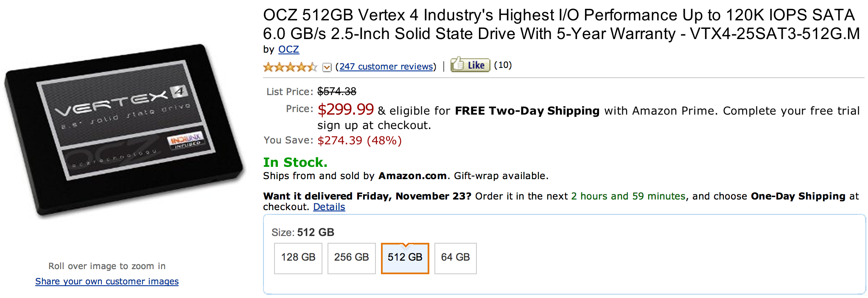Image resolution: width=868 pixels, height=298 pixels.
Task: Select the 128 GB size option
Action: [298, 258]
